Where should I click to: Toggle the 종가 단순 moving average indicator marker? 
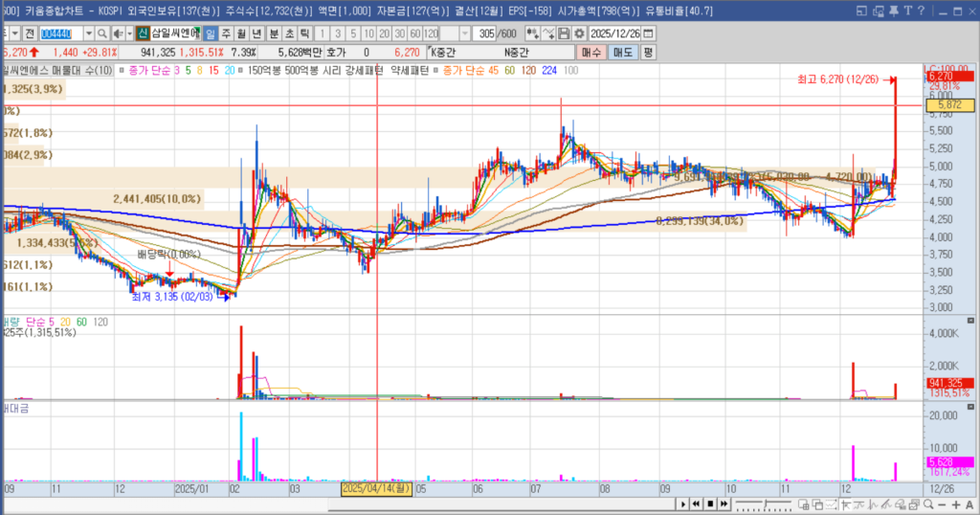coord(121,70)
